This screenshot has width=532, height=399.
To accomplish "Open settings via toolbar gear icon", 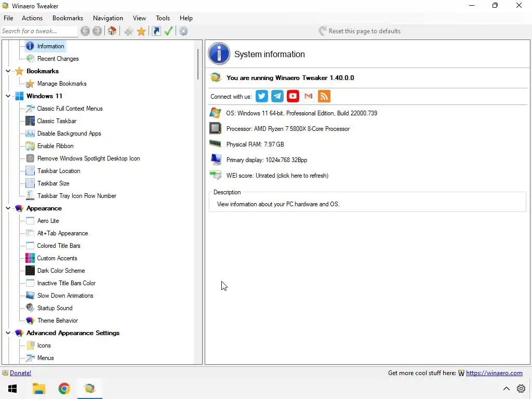I will [x=183, y=31].
